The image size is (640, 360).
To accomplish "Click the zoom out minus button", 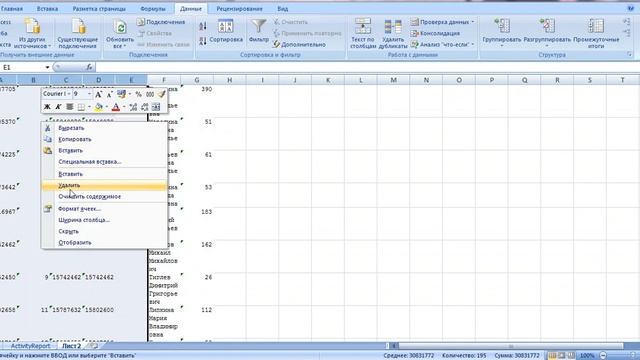I will [603, 356].
